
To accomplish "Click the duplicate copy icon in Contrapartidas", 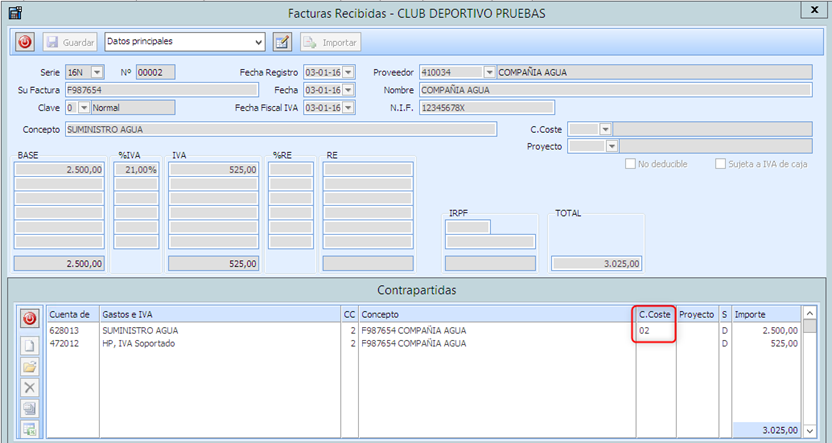I will pyautogui.click(x=30, y=408).
